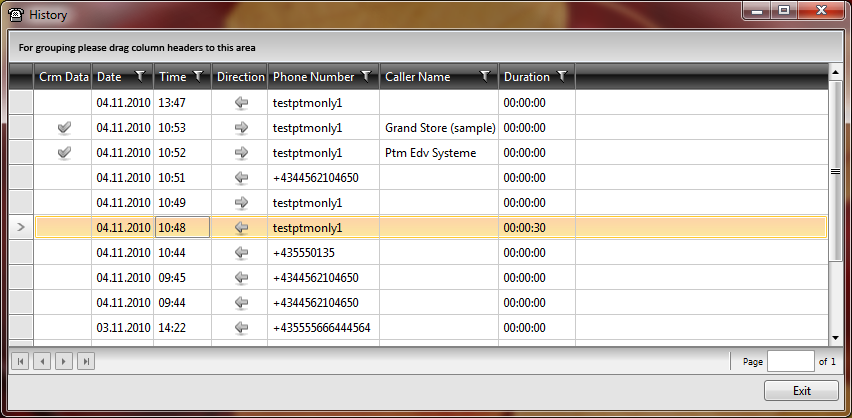Open the Caller Name column filter
Image resolution: width=852 pixels, height=418 pixels.
tap(485, 76)
